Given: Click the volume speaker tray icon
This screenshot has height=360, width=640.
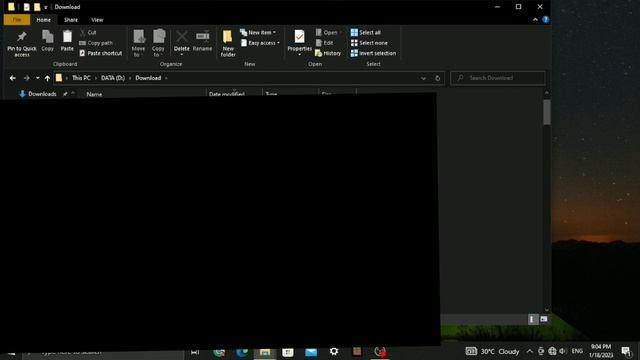Looking at the screenshot, I should coord(563,351).
